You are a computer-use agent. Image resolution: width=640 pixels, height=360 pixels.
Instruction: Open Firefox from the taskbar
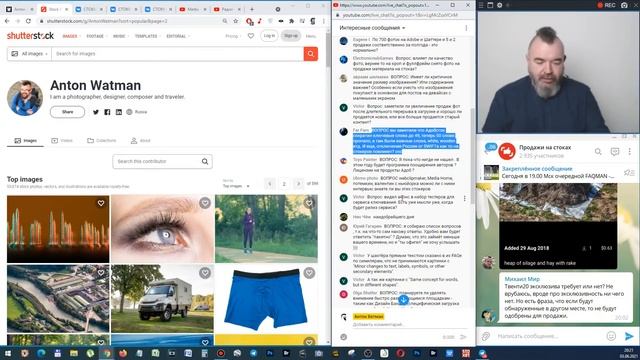coord(122,353)
